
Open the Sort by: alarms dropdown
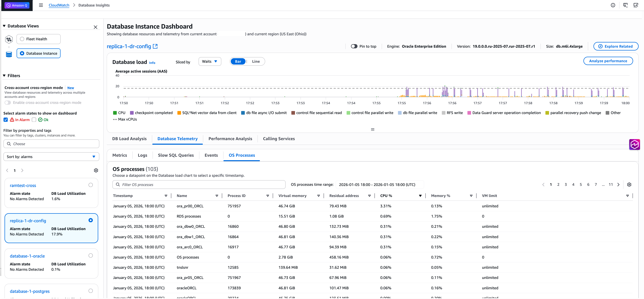pyautogui.click(x=51, y=157)
